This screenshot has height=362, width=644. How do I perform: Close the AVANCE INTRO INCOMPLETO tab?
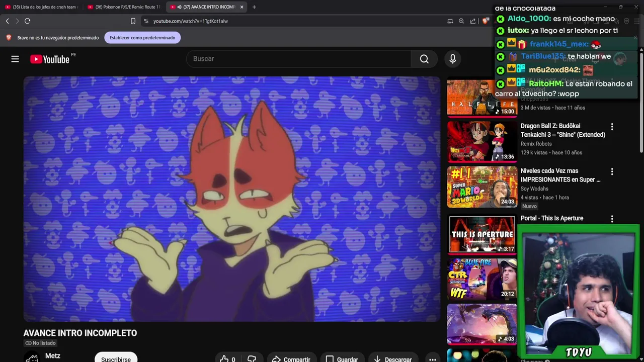point(242,7)
